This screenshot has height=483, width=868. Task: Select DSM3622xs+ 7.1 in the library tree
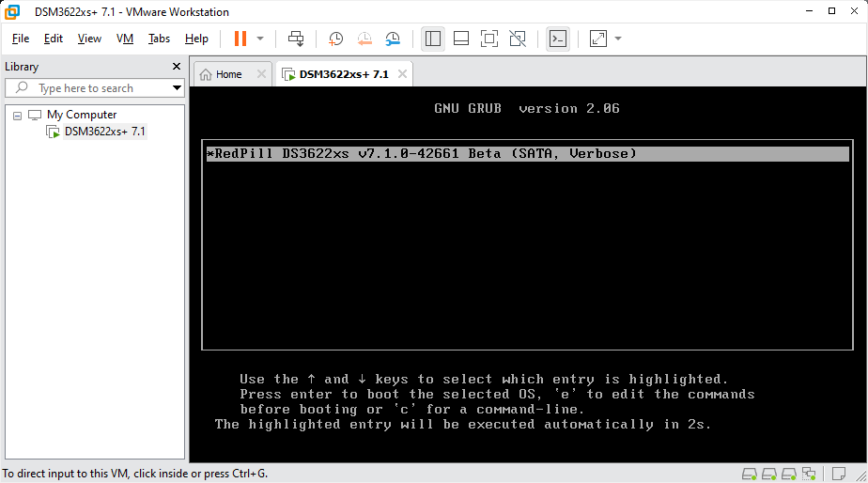point(104,132)
